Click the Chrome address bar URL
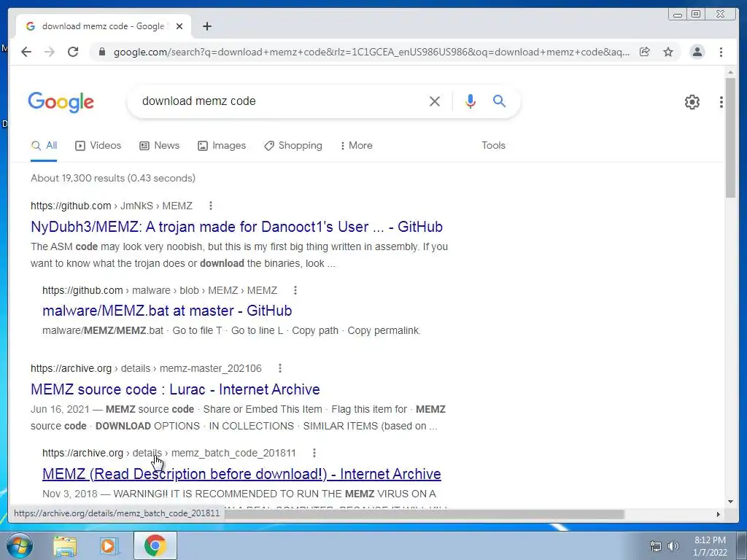747x560 pixels. [371, 52]
